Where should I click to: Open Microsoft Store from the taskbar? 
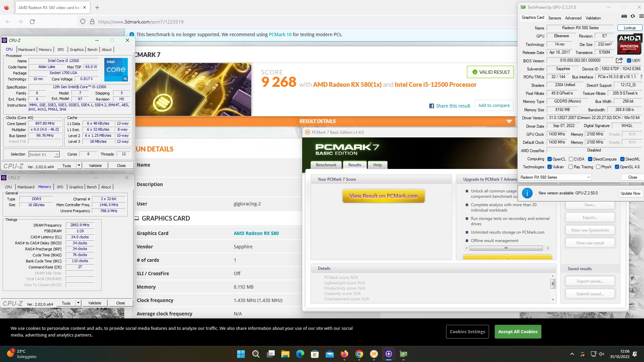coord(315,354)
